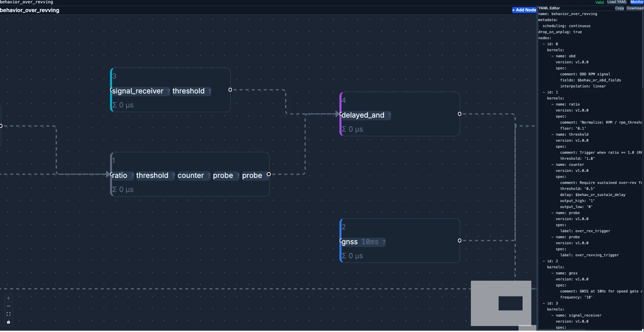Viewport: 644px width, 332px height.
Task: Click the zoom out control button
Action: (8, 306)
